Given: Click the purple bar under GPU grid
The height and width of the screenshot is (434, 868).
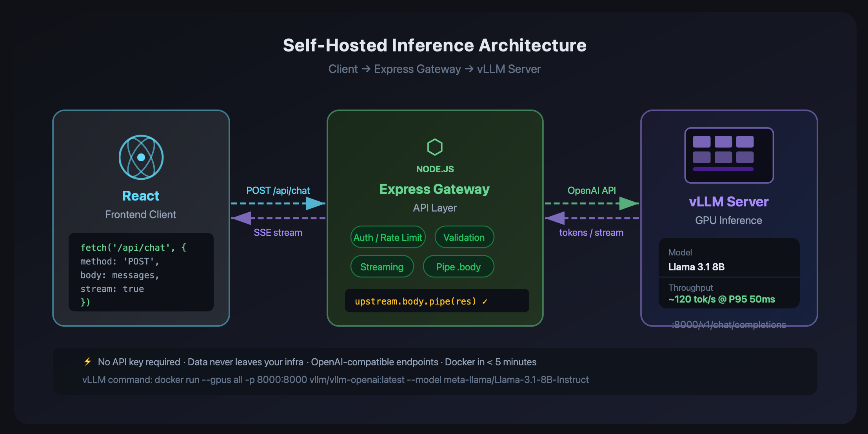Looking at the screenshot, I should [x=723, y=169].
